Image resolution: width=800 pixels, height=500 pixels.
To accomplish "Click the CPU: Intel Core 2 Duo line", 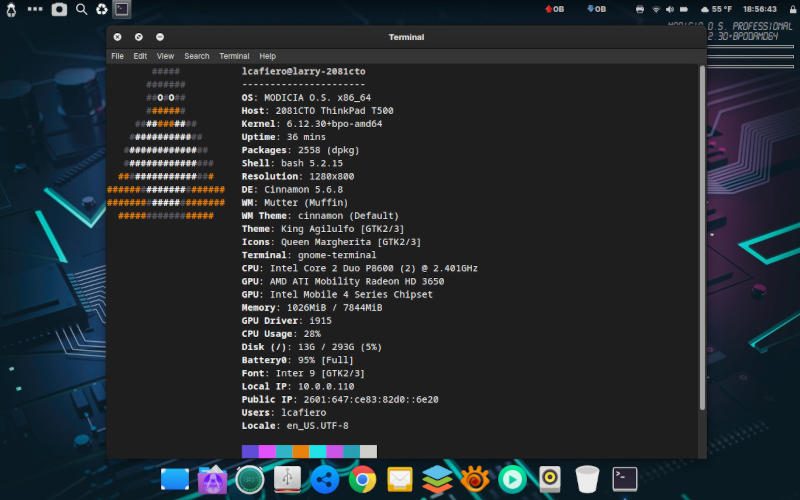I will coord(360,268).
